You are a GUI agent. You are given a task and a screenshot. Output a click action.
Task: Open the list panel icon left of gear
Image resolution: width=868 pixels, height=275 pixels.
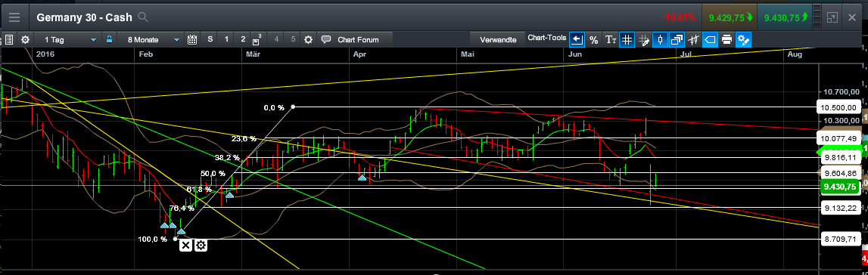[8, 40]
